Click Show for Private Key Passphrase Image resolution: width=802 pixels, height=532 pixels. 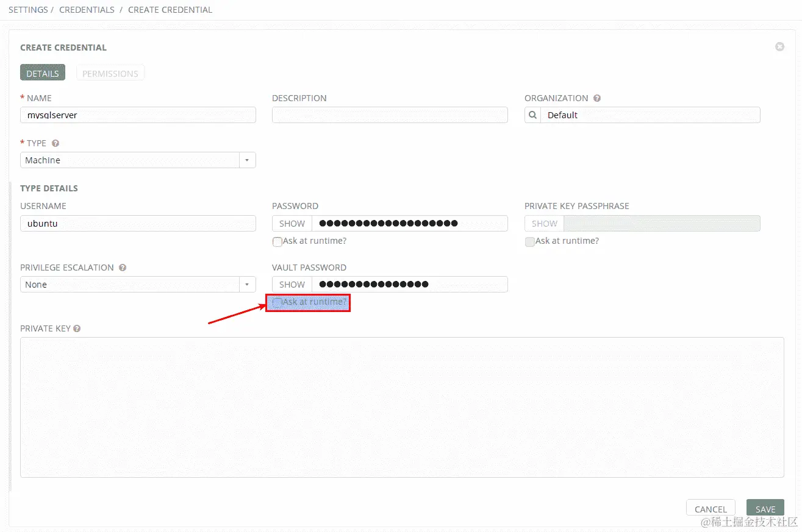point(545,224)
